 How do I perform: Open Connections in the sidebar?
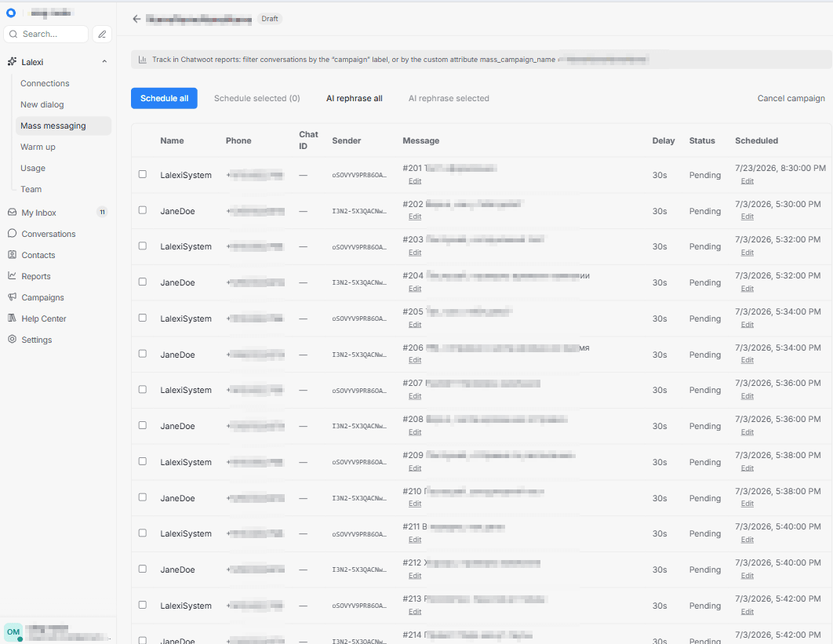[x=45, y=83]
